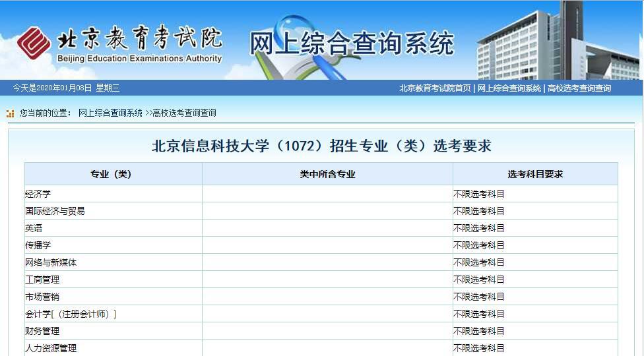The image size is (644, 356).
Task: Click 不限选考科目 in the 市场营销 row
Action: tap(478, 297)
